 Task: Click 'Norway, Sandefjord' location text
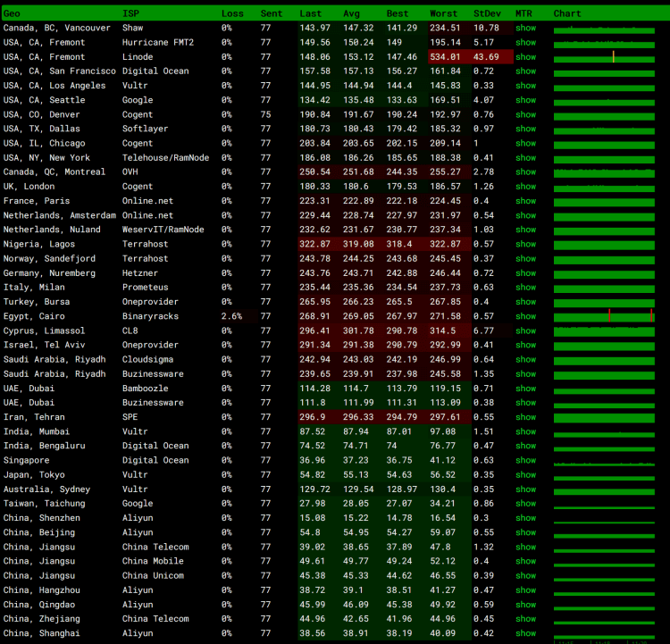49,258
